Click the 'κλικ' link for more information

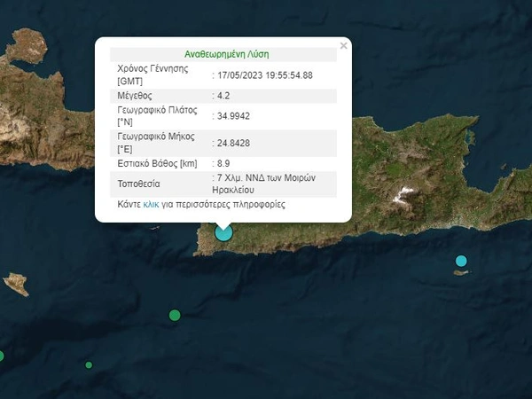pos(151,205)
